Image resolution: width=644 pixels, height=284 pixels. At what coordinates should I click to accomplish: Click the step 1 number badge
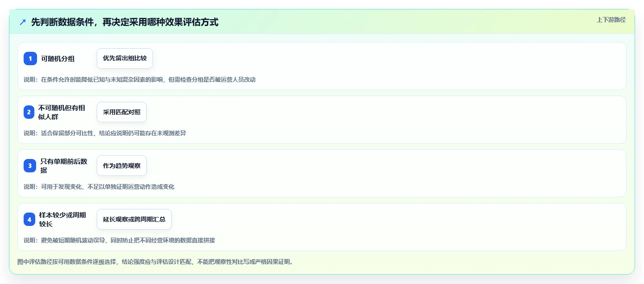30,58
